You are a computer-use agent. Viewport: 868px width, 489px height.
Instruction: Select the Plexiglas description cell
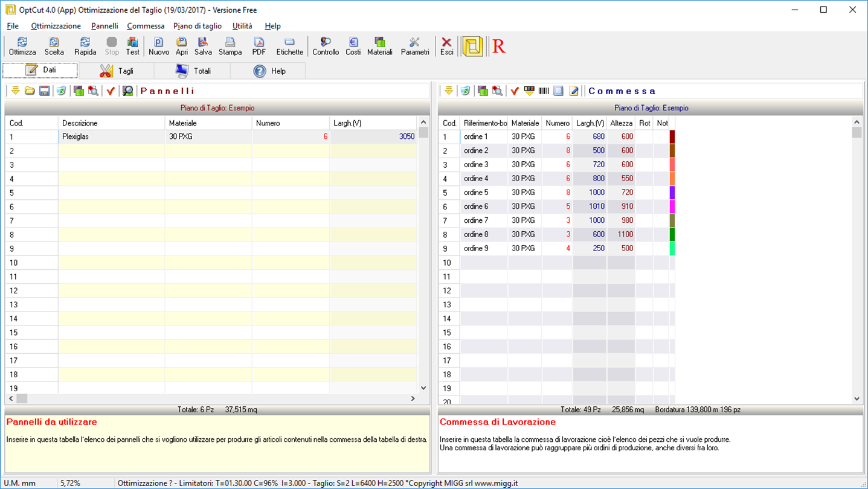tap(112, 137)
